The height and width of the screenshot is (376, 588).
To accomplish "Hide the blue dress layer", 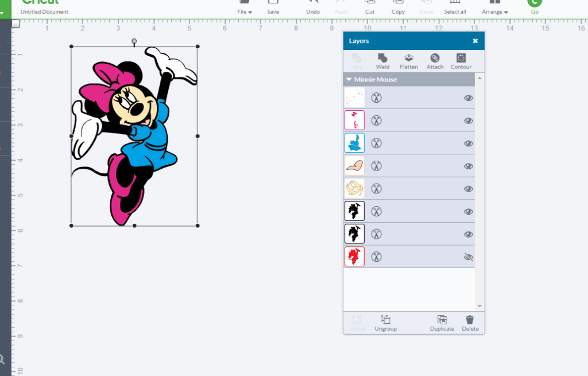I will 469,143.
